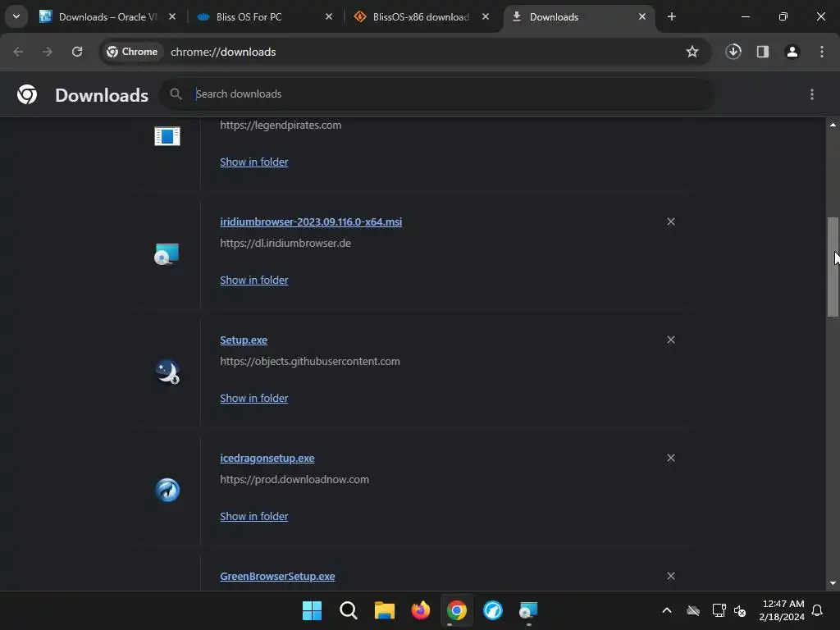Image resolution: width=840 pixels, height=630 pixels.
Task: Click the iridiumbrowser installer file icon
Action: (x=167, y=254)
